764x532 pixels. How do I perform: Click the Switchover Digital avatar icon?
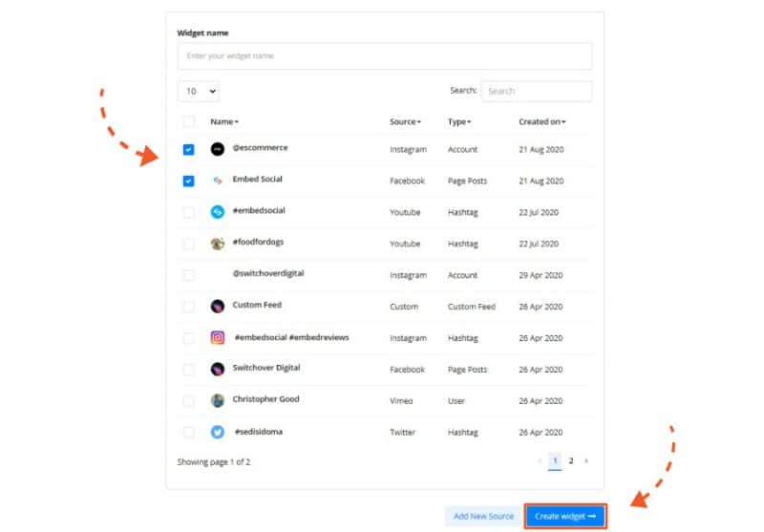click(218, 370)
